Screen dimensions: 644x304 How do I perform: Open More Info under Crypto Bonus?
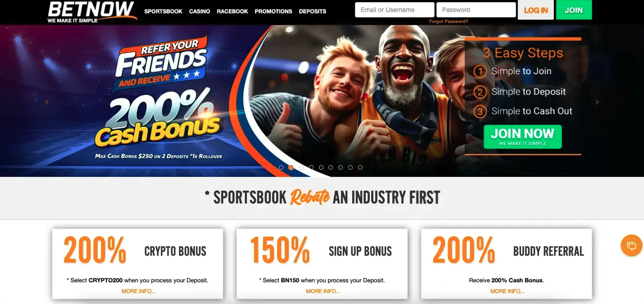pyautogui.click(x=138, y=291)
